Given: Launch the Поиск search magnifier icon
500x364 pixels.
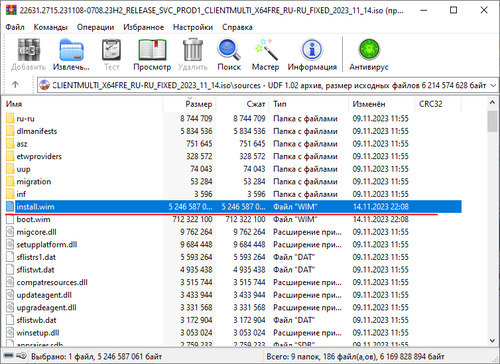Looking at the screenshot, I should (x=229, y=50).
